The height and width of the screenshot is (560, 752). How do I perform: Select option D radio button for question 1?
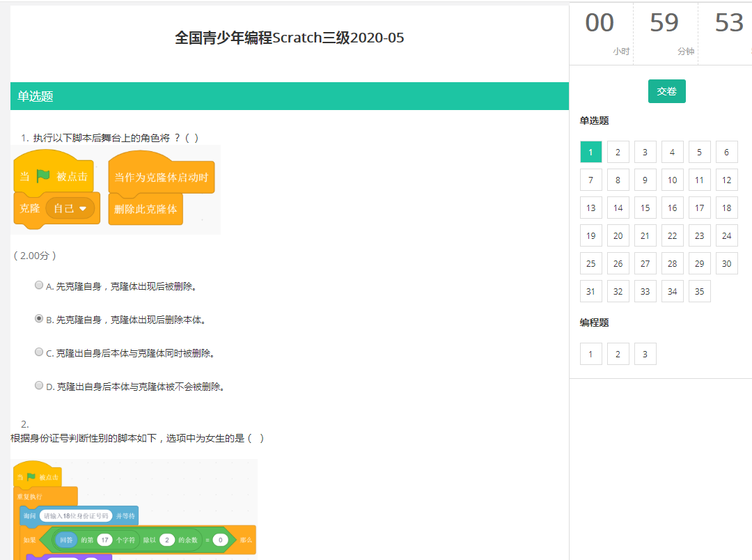pyautogui.click(x=39, y=385)
